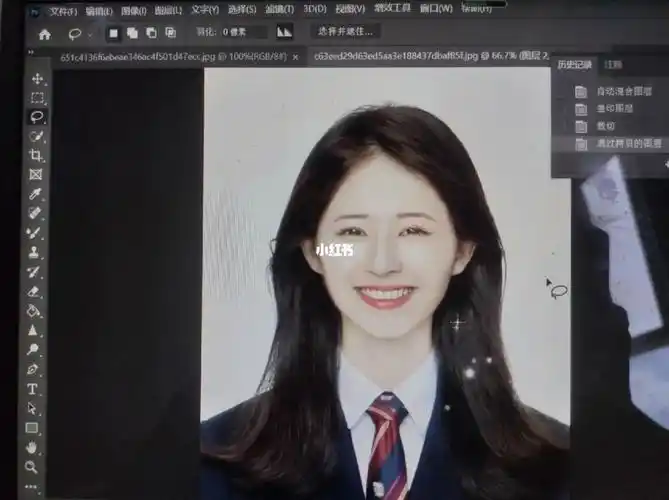Select the Zoom tool
The width and height of the screenshot is (669, 500).
31,467
